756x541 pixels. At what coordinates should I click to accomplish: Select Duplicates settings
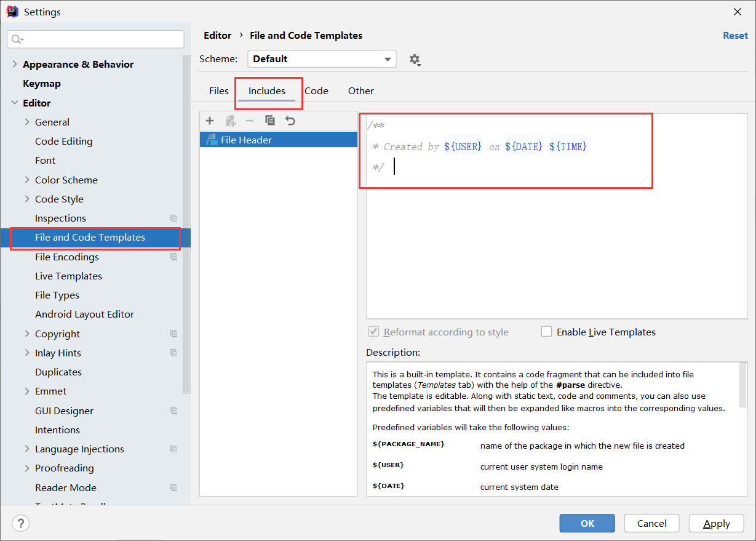(58, 372)
